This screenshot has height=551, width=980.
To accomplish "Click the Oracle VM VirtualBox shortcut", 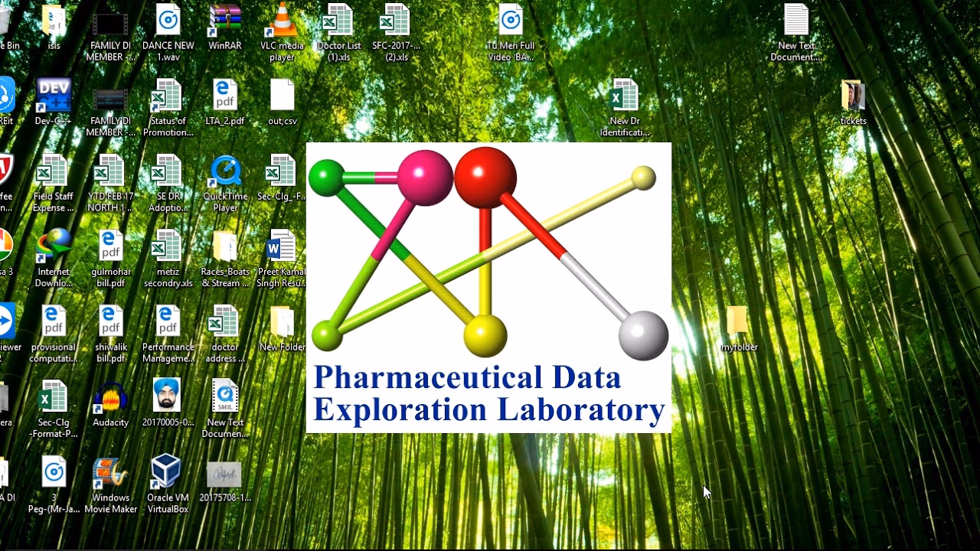I will pyautogui.click(x=167, y=473).
